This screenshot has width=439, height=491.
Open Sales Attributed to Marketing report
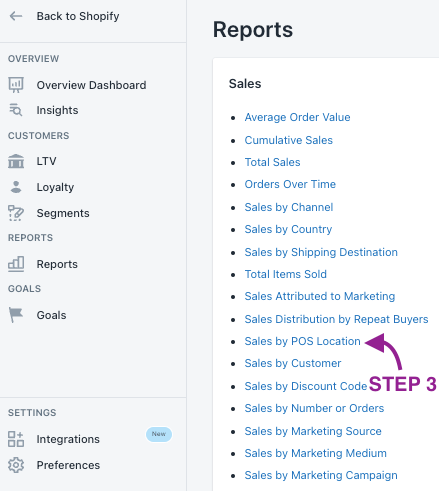click(x=320, y=296)
